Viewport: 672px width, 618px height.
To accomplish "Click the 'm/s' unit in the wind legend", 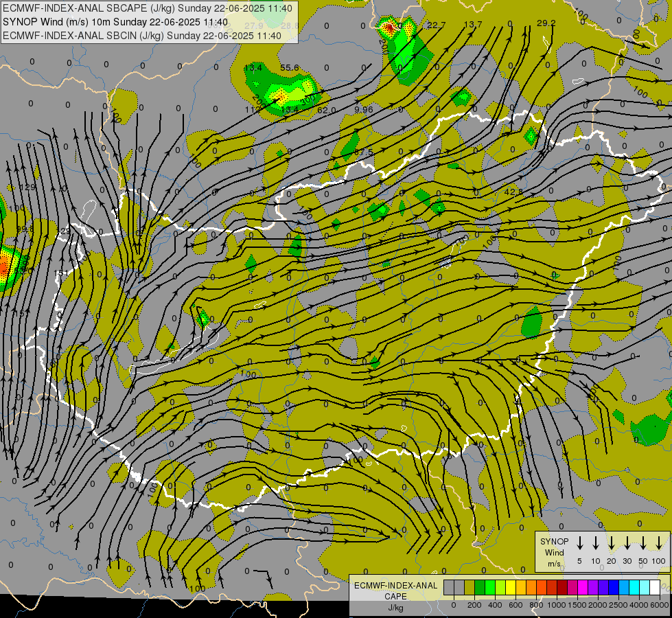I will point(554,564).
